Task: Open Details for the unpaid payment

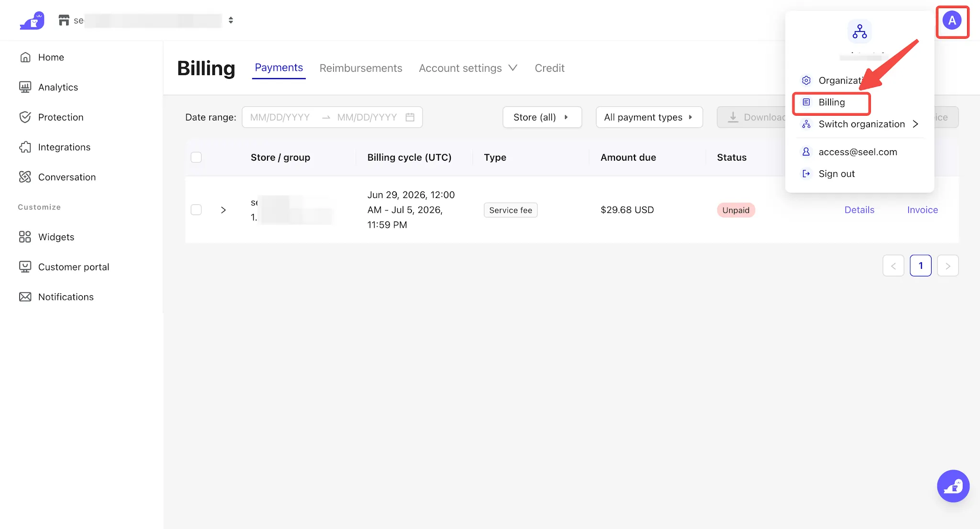Action: [x=859, y=210]
